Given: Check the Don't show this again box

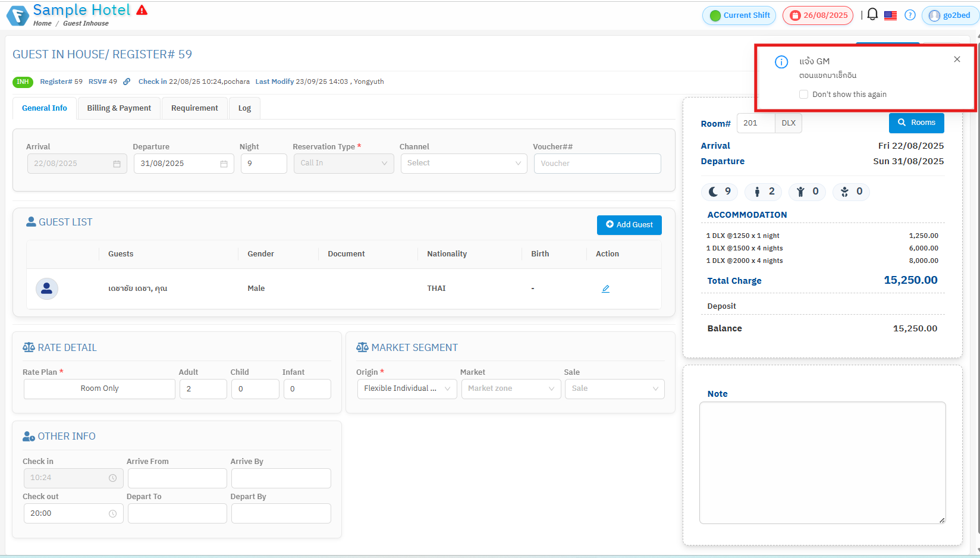Looking at the screenshot, I should click(x=804, y=95).
